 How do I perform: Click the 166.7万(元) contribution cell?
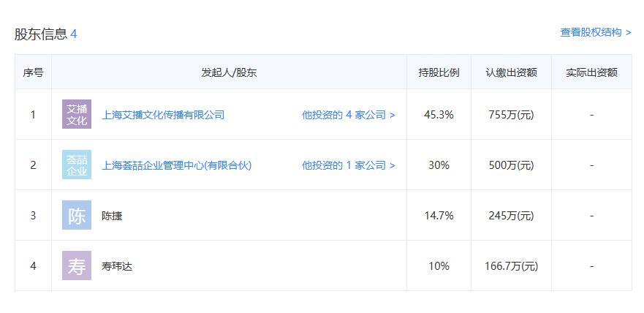click(x=512, y=266)
